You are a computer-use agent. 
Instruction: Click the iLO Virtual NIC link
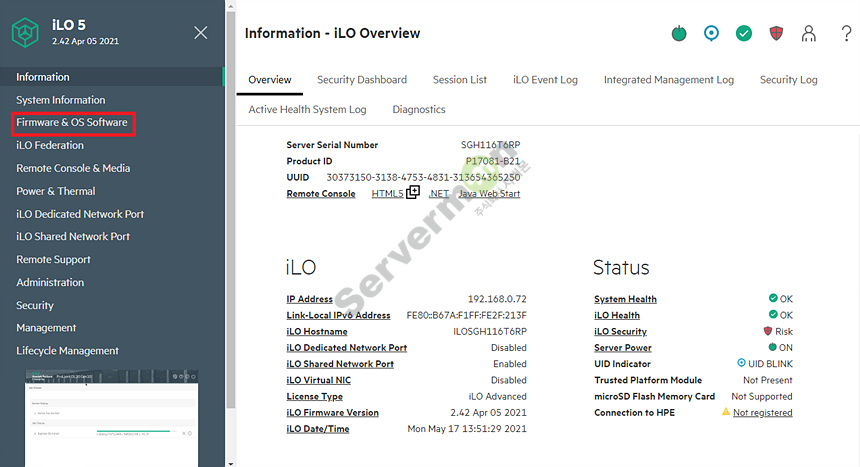(x=319, y=380)
